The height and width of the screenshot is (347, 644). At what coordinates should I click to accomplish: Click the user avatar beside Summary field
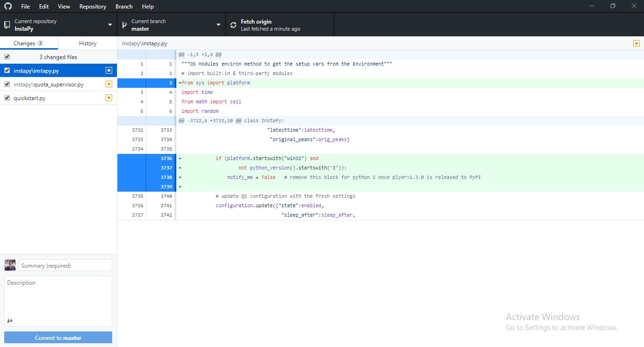(10, 265)
